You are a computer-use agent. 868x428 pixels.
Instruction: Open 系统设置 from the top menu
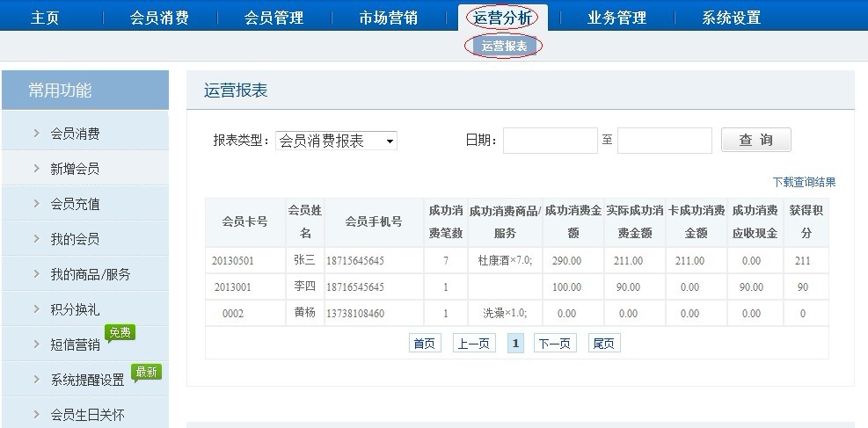tap(731, 18)
